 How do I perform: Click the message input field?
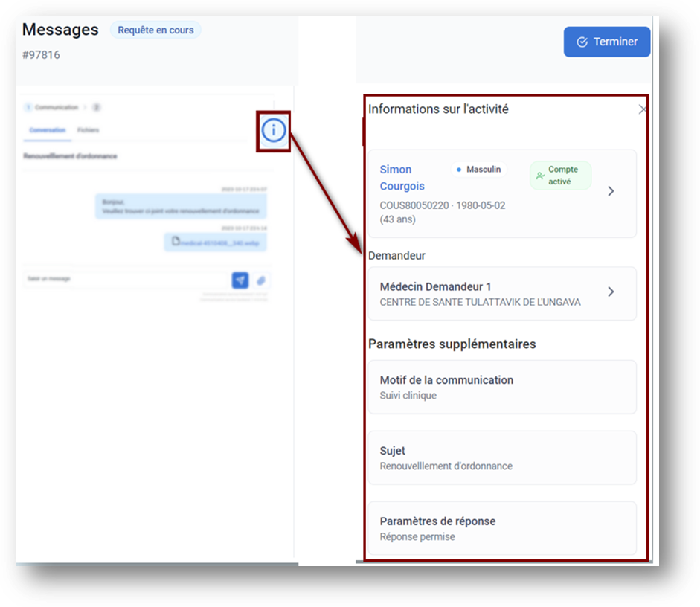point(126,279)
